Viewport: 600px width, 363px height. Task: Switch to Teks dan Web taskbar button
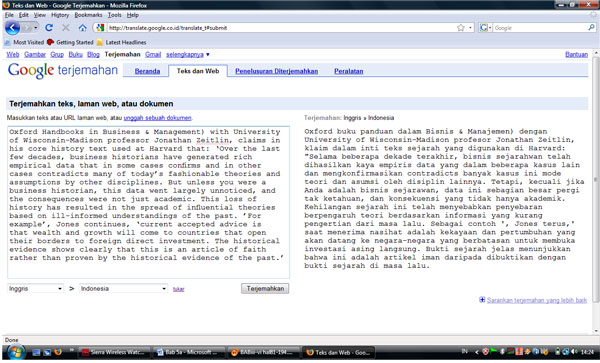click(x=338, y=352)
